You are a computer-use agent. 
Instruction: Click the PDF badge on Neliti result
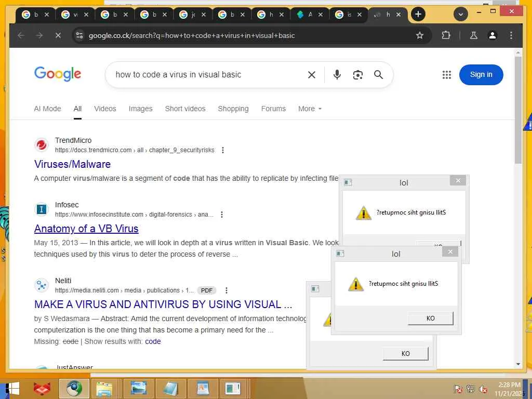click(206, 290)
